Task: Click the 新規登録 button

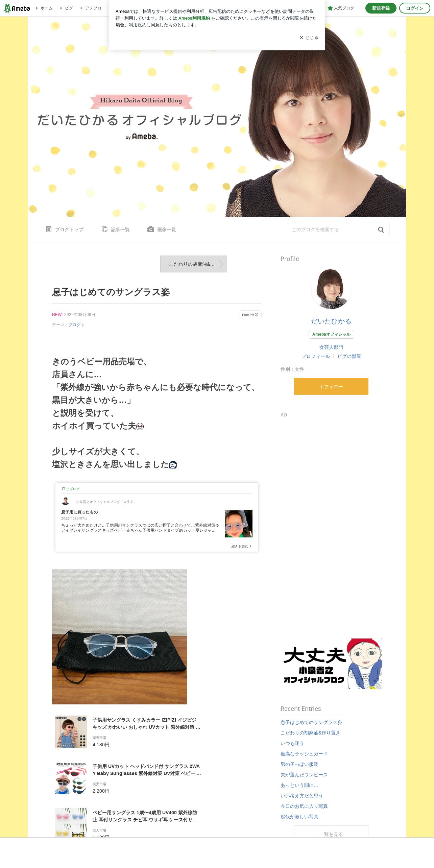Action: pos(381,8)
